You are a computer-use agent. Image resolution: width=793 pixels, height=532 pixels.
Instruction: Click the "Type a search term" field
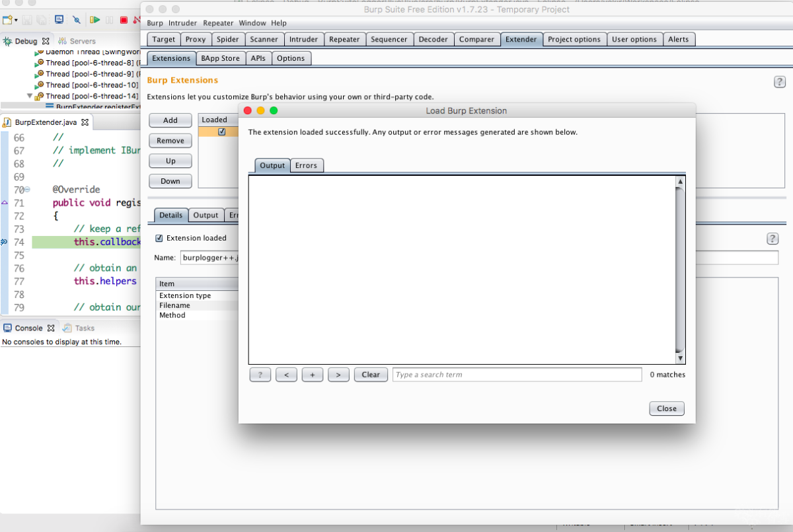pos(517,375)
